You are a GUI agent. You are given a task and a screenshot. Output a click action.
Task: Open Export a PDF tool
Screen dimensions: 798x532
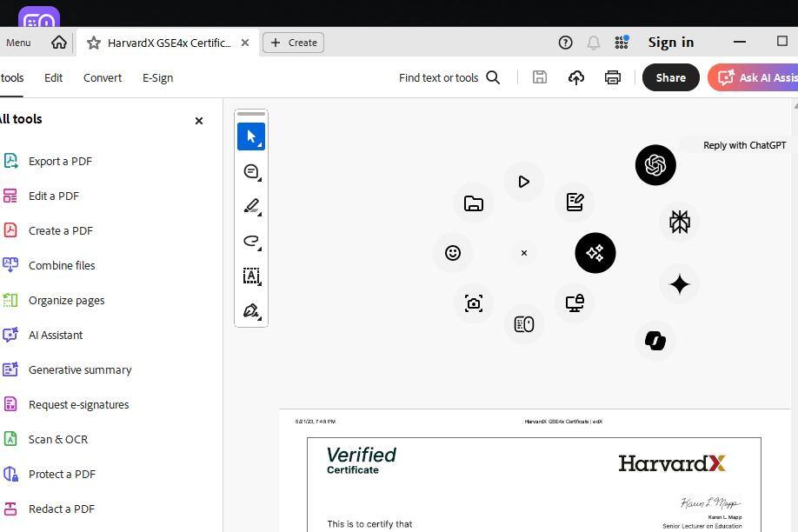point(60,161)
